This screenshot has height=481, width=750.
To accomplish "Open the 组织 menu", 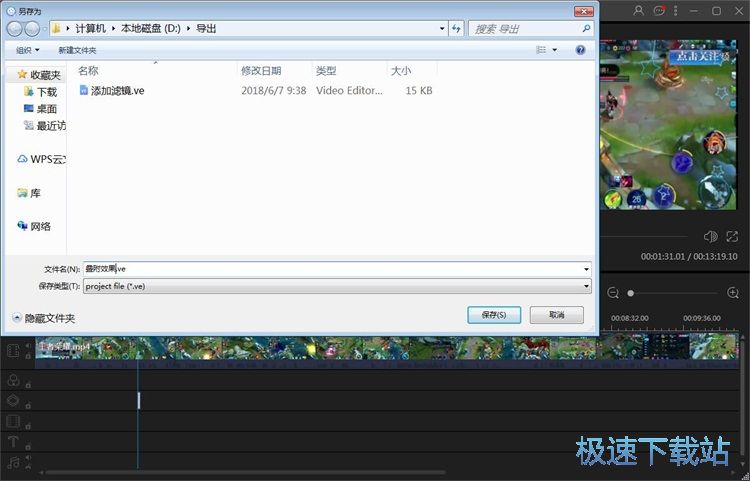I will [28, 50].
